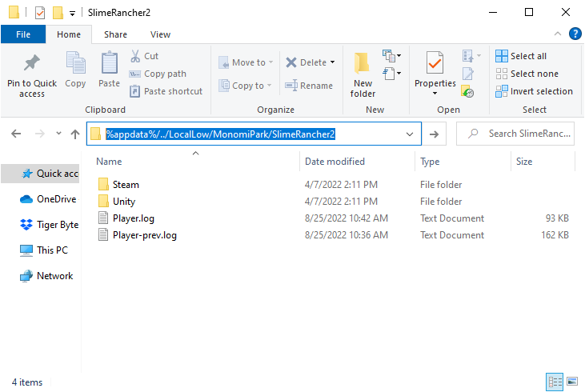Click New folder icon in title bar
585x392 pixels.
tap(58, 12)
